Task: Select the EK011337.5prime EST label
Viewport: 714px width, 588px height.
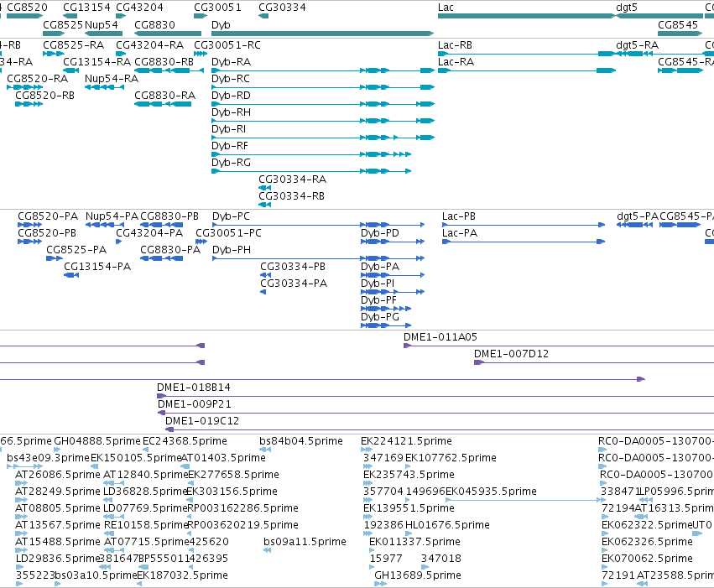Action: coord(414,542)
